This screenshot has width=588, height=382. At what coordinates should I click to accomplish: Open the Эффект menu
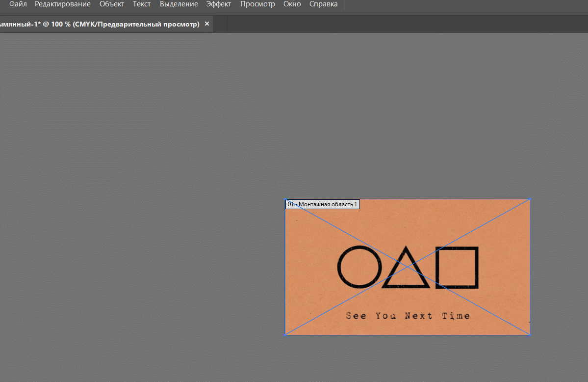coord(219,4)
